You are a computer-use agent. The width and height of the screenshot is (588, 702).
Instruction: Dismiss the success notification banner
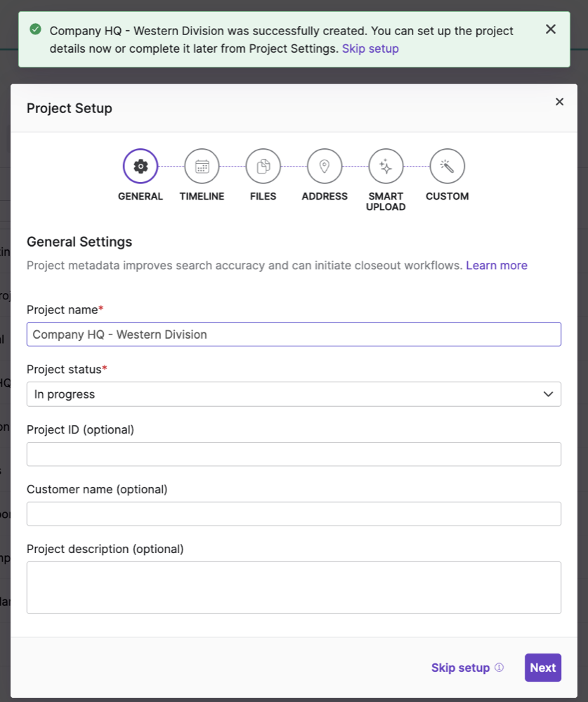click(x=551, y=29)
